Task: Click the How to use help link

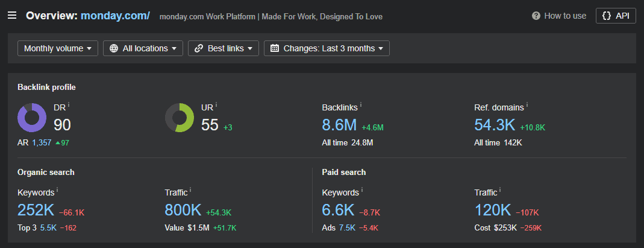Action: click(x=559, y=16)
